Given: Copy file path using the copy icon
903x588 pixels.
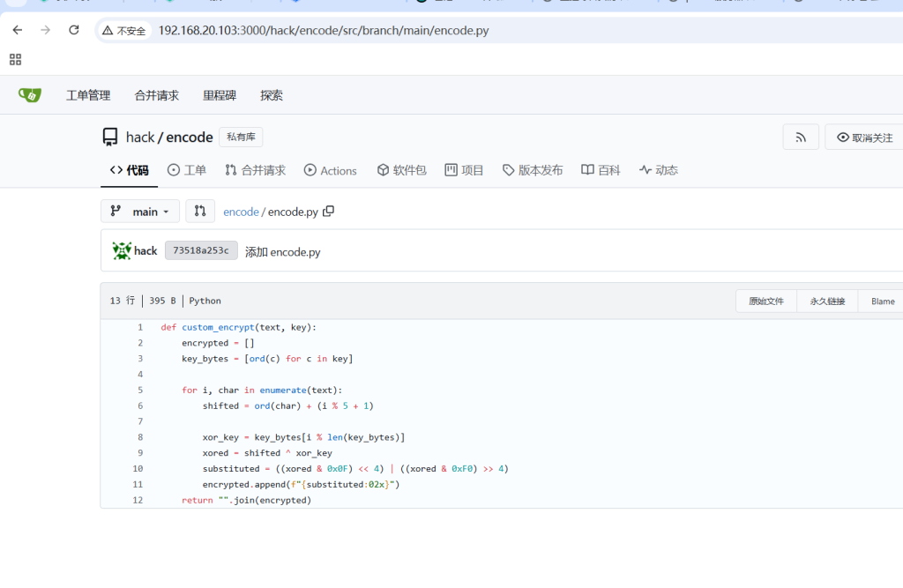Looking at the screenshot, I should coord(329,212).
